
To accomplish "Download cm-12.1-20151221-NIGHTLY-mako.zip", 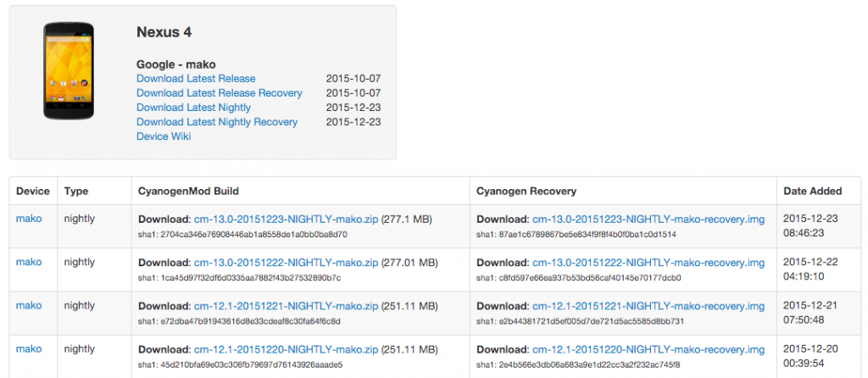I will (x=287, y=306).
